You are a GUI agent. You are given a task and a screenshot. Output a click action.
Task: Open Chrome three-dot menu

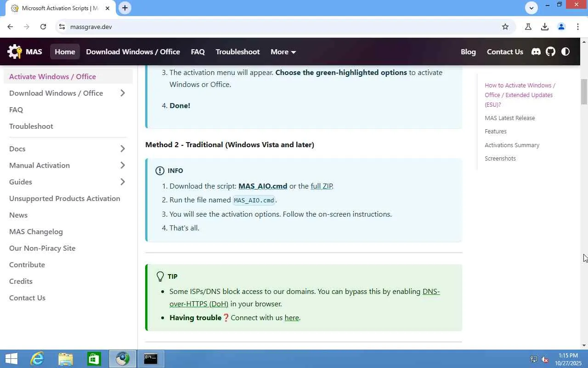click(578, 27)
